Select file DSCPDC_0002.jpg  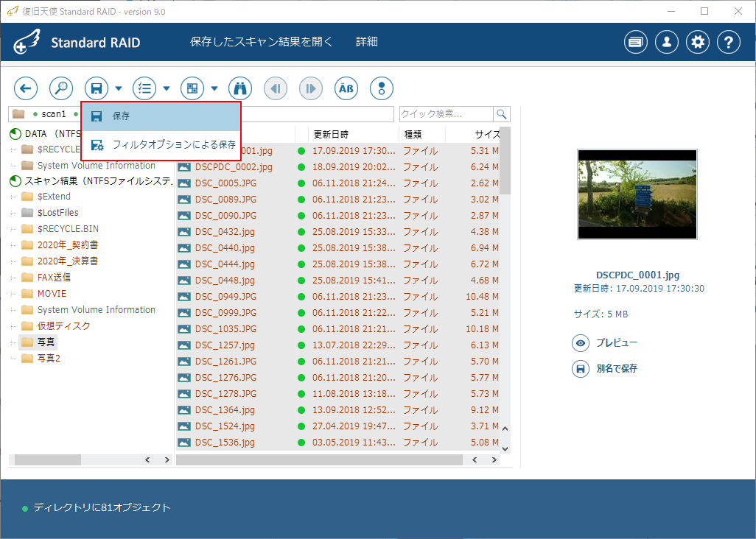pyautogui.click(x=234, y=167)
